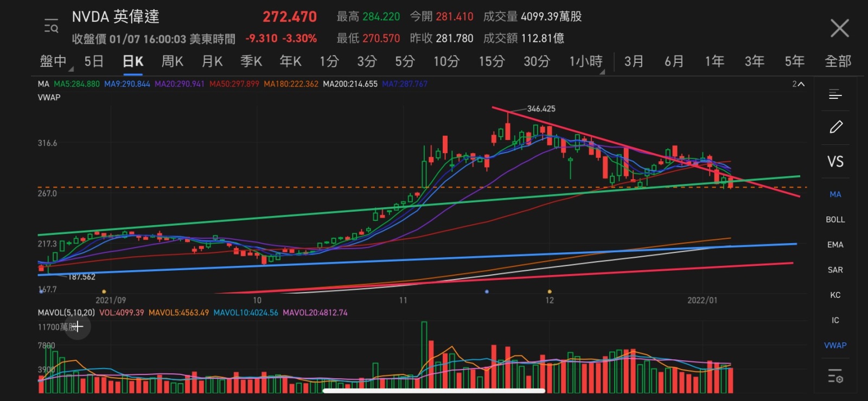
Task: Switch to the 月K monthly tab
Action: 212,61
